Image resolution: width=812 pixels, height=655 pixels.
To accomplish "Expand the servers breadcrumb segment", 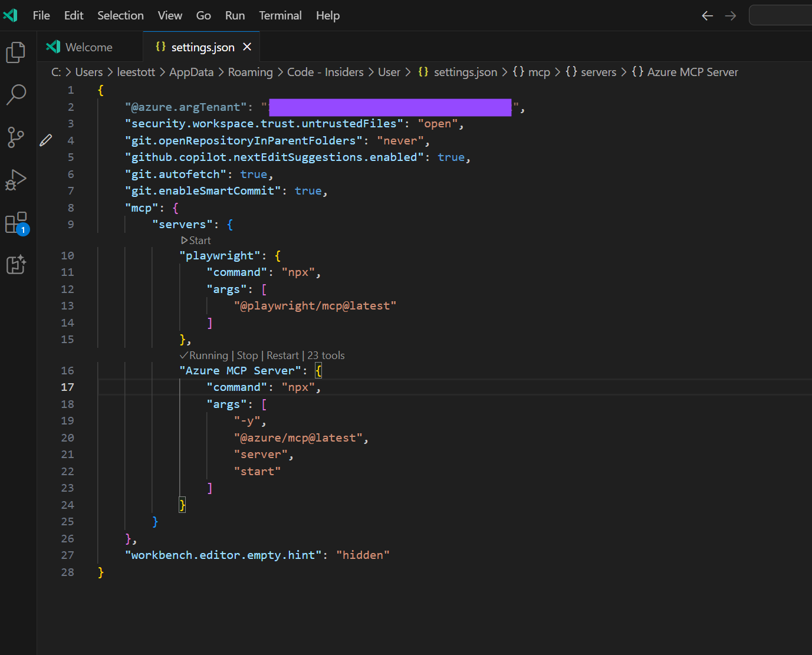I will tap(598, 72).
